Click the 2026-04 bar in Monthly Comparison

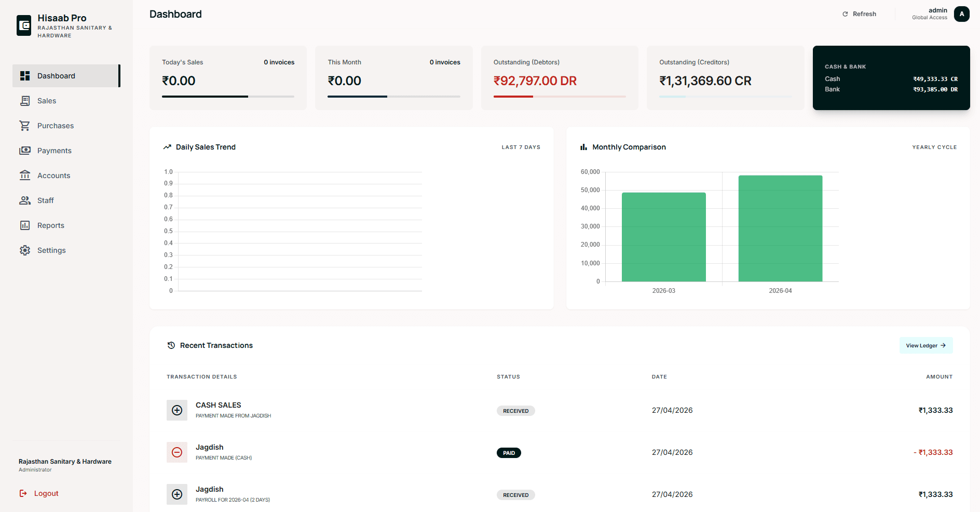tap(780, 228)
